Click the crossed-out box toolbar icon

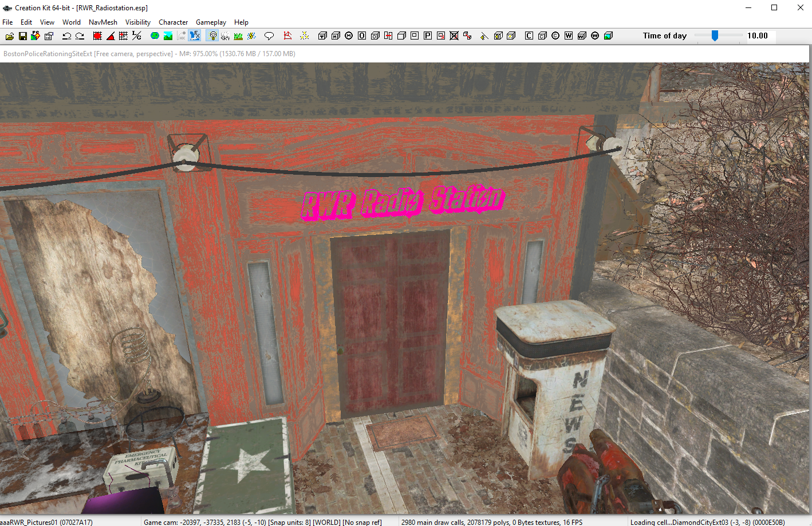[454, 36]
